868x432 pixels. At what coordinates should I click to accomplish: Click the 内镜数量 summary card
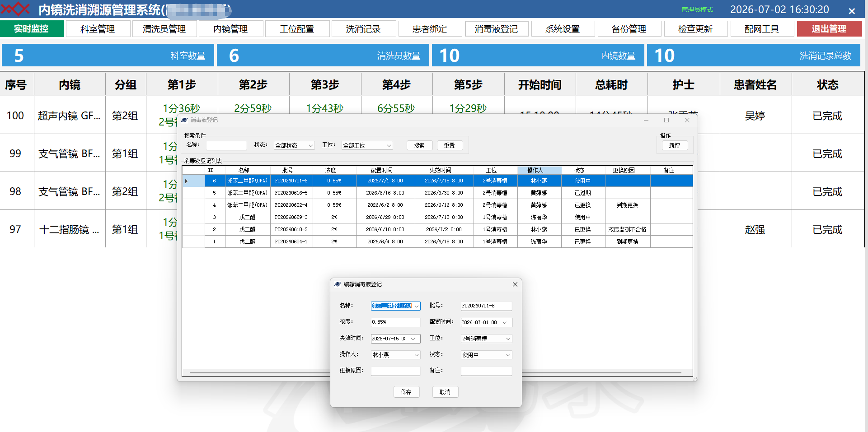click(538, 56)
